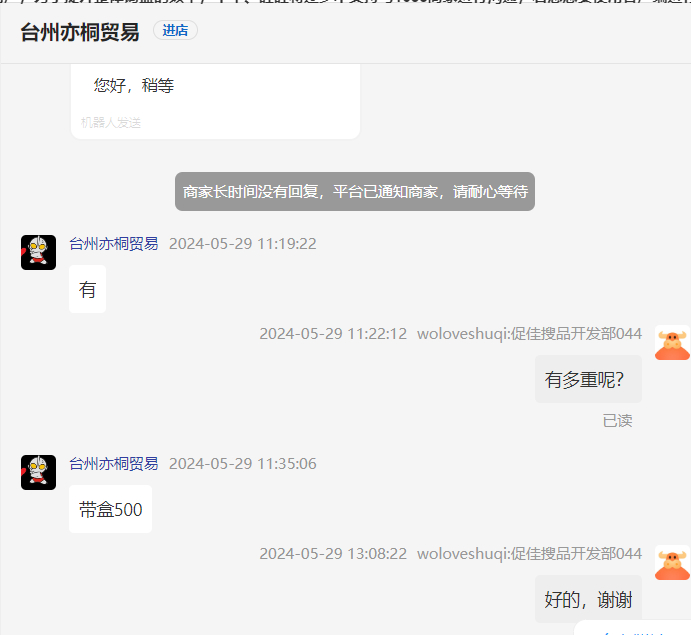This screenshot has width=691, height=635.
Task: Select the buyer ox avatar next to 11:22:12
Action: click(x=672, y=342)
